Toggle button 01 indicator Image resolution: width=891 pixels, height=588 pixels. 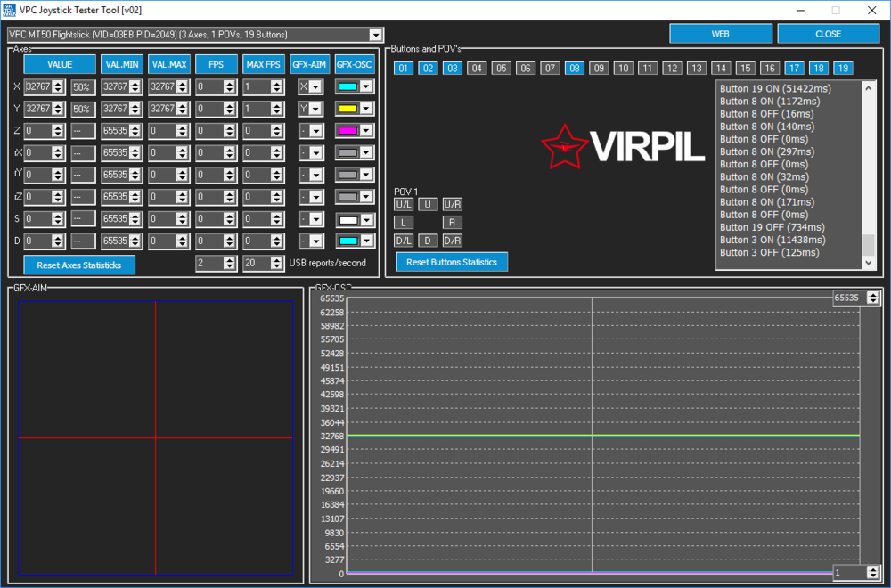coord(404,69)
